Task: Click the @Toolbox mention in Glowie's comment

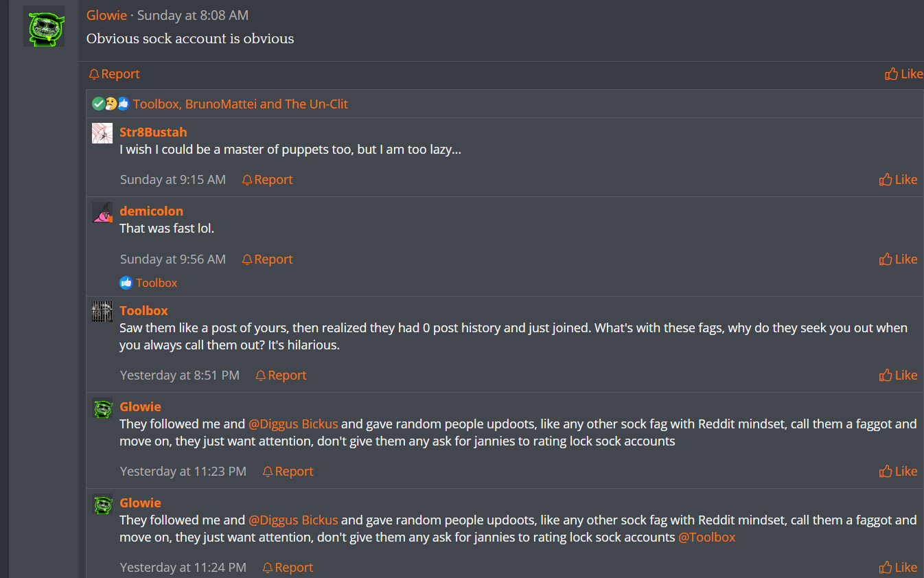Action: (x=706, y=537)
